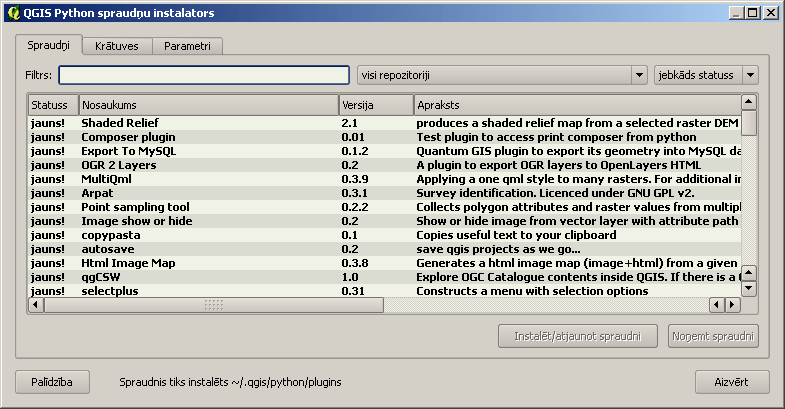Viewport: 785px width, 409px height.
Task: Select the OGR 2 Layers plugin
Action: click(x=384, y=165)
